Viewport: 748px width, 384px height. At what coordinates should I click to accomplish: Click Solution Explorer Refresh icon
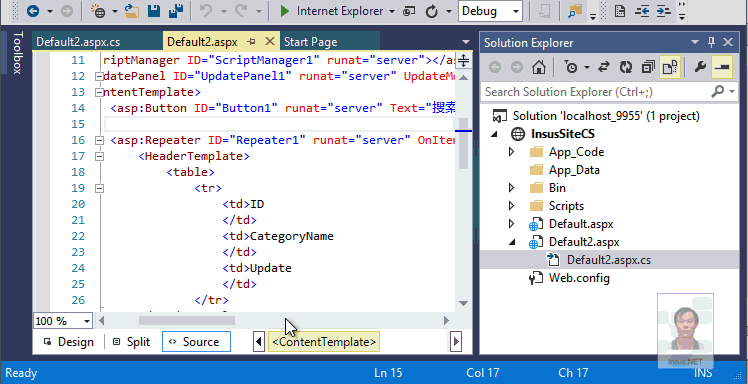click(x=625, y=67)
